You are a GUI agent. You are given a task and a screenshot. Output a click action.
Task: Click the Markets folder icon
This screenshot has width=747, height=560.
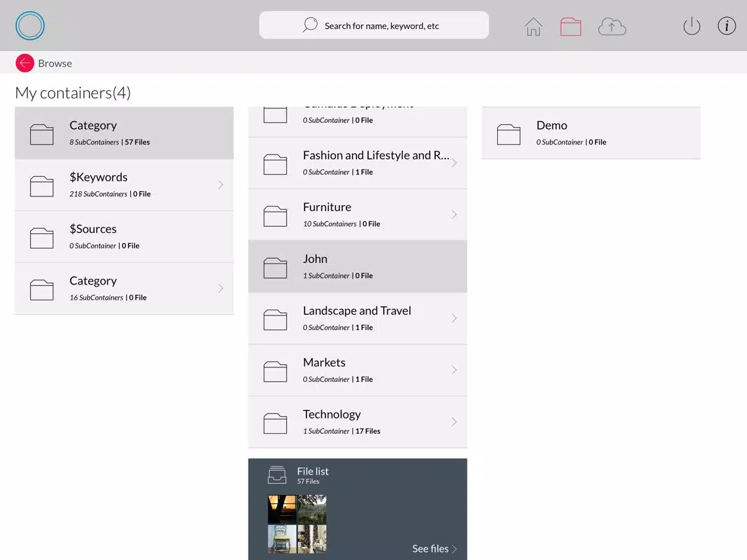click(x=276, y=371)
